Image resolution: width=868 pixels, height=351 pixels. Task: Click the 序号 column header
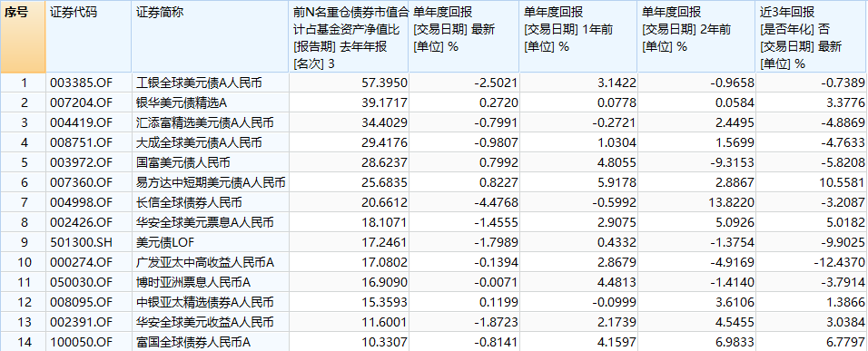(23, 37)
